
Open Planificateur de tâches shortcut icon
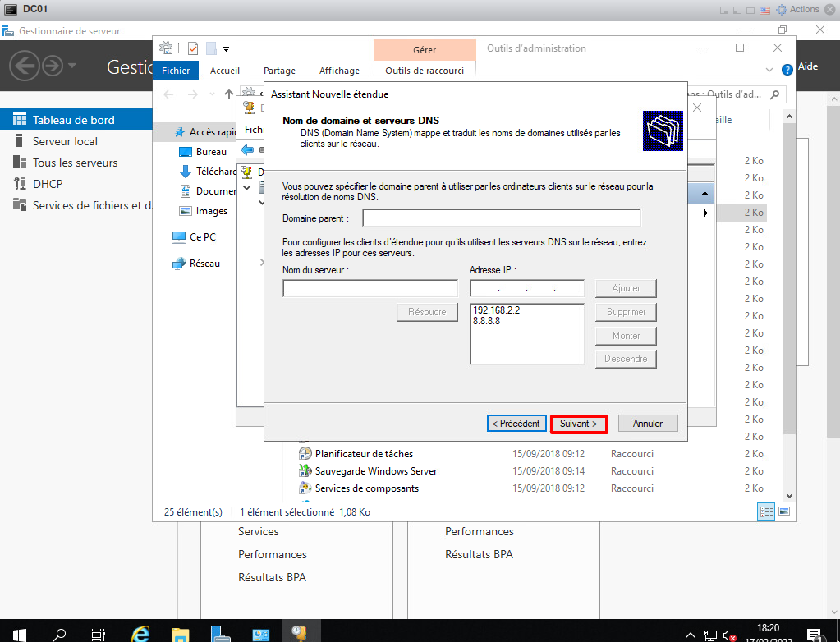tap(305, 454)
